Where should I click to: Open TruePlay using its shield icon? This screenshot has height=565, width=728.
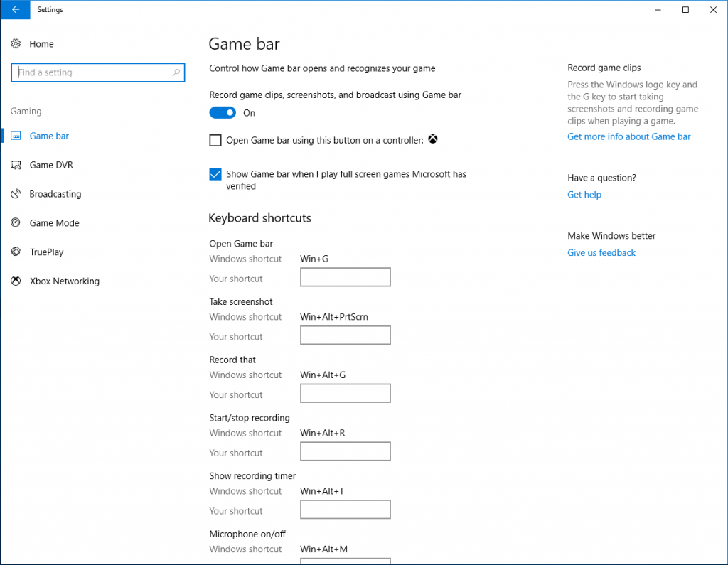pos(16,252)
